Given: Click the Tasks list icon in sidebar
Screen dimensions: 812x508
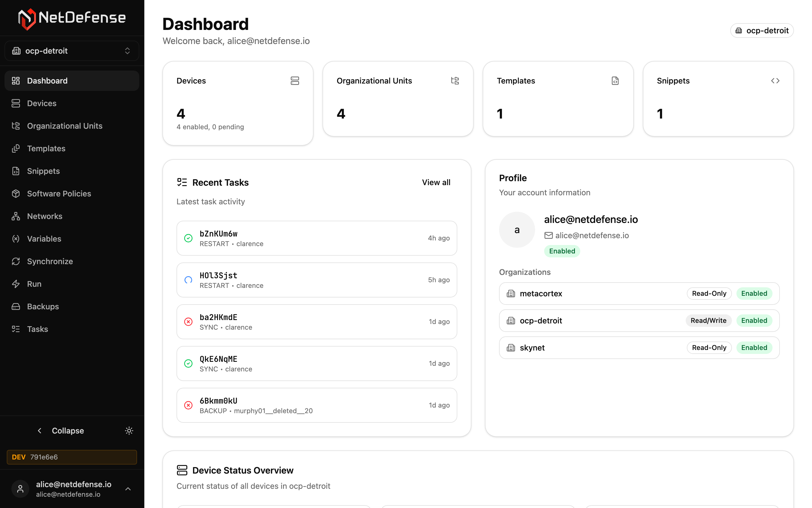Looking at the screenshot, I should pyautogui.click(x=16, y=329).
